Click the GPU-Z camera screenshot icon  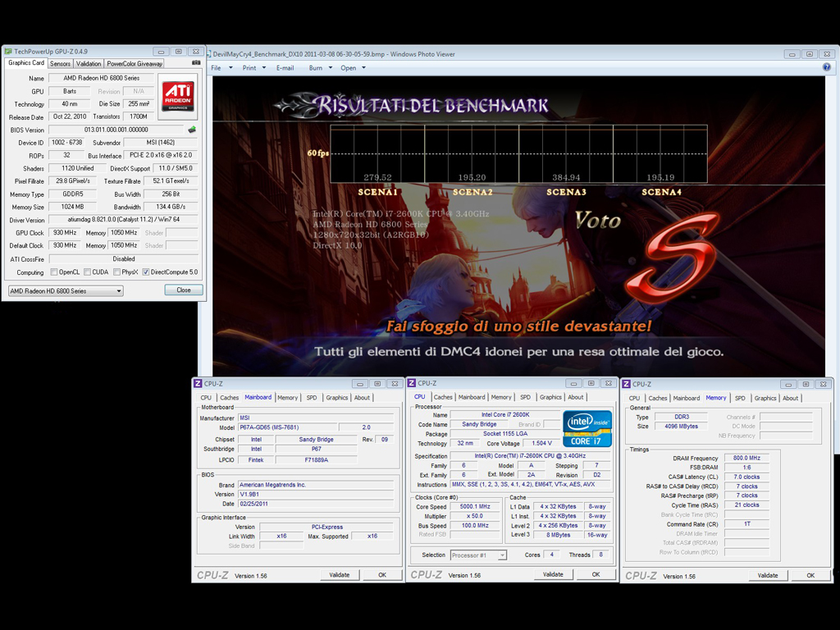pos(196,62)
